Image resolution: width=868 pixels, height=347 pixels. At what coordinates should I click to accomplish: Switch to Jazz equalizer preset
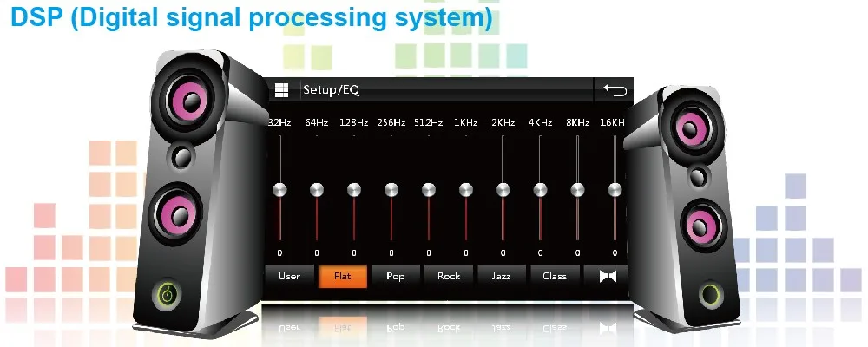[502, 276]
